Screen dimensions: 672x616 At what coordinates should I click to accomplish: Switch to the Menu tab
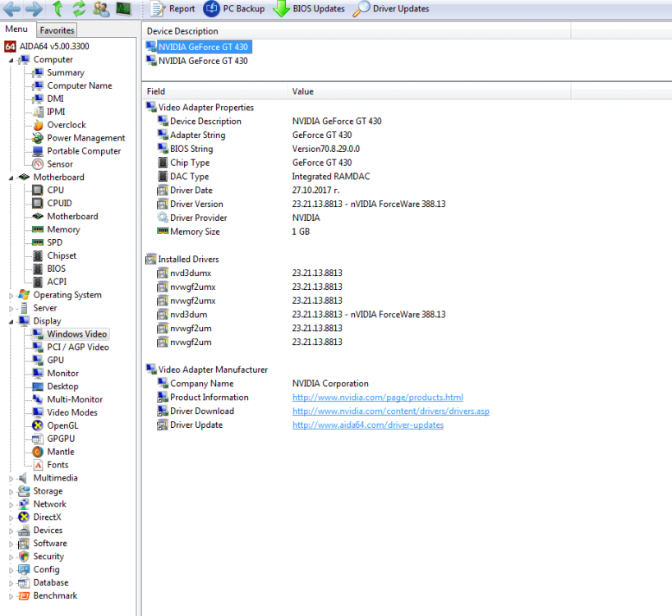coord(16,29)
